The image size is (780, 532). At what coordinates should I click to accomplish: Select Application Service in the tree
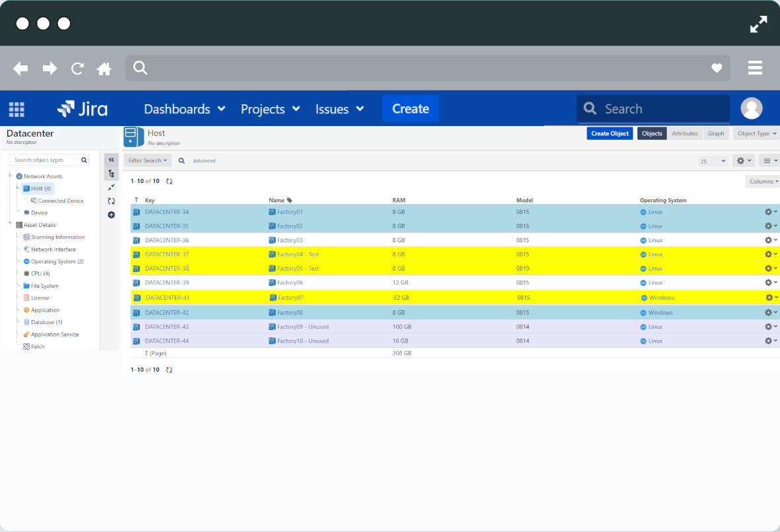pyautogui.click(x=55, y=335)
